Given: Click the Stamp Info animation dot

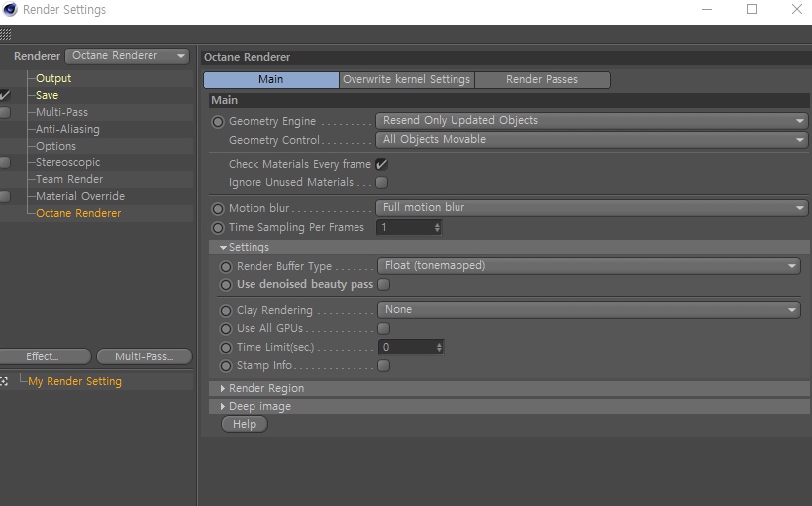Looking at the screenshot, I should click(225, 366).
